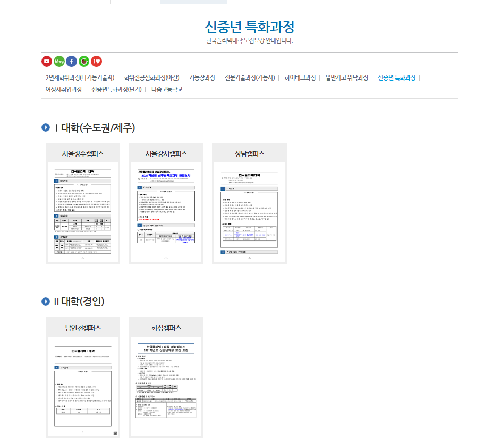The height and width of the screenshot is (448, 484).
Task: Open the 서울정수캠퍼스 document thumbnail
Action: click(83, 212)
